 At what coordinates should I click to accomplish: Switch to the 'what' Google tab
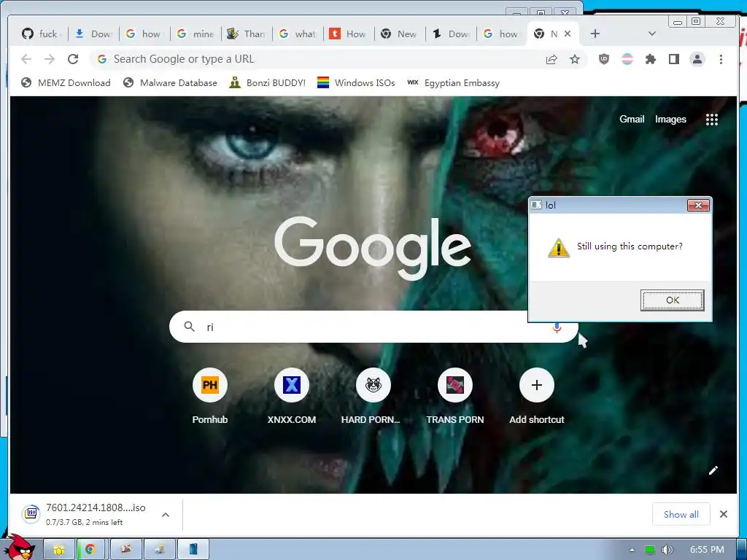click(x=298, y=34)
